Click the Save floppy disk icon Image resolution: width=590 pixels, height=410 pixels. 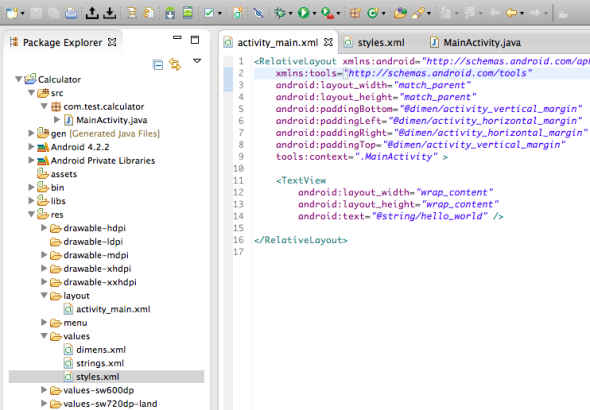click(36, 13)
